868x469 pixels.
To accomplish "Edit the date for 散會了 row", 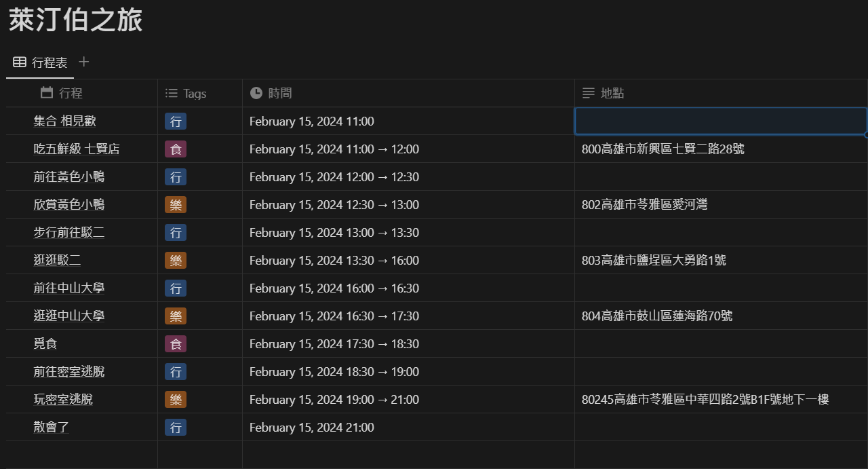I will (x=311, y=428).
